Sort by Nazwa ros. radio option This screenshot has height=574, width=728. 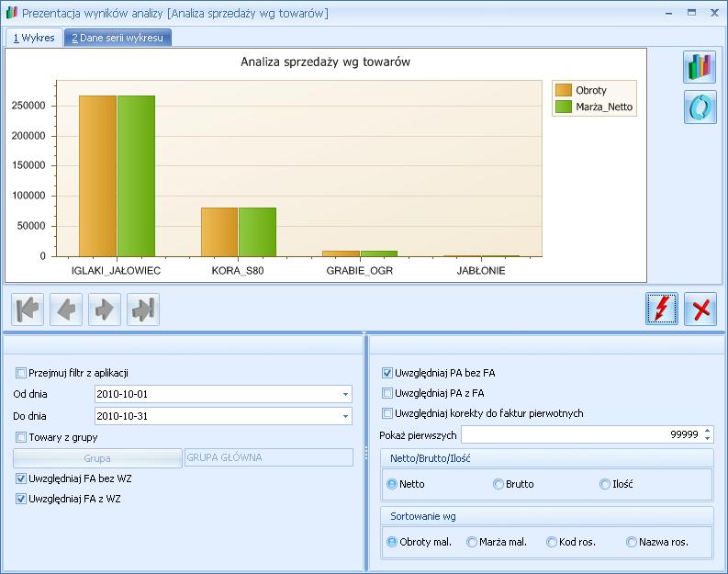pyautogui.click(x=632, y=542)
